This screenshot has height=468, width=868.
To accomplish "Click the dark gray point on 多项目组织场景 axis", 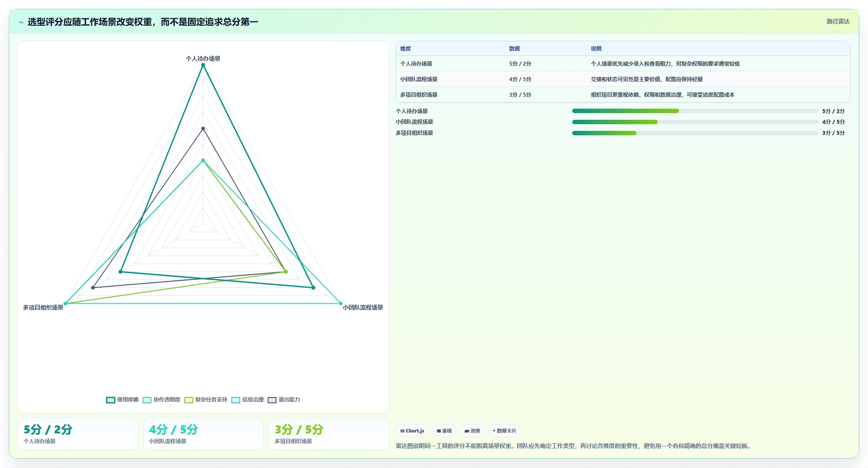I will click(93, 288).
